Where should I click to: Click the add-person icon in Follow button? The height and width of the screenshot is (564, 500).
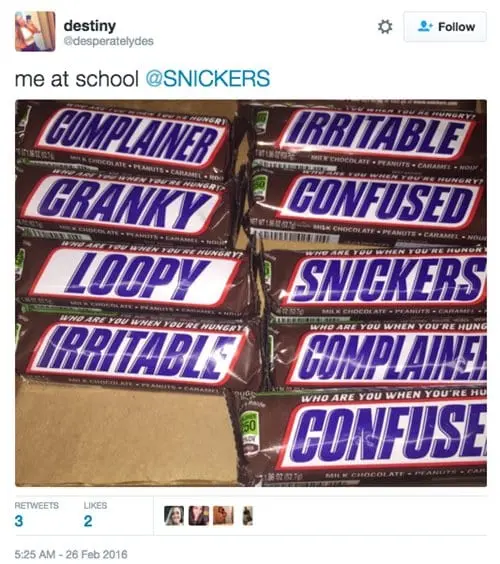tap(425, 26)
